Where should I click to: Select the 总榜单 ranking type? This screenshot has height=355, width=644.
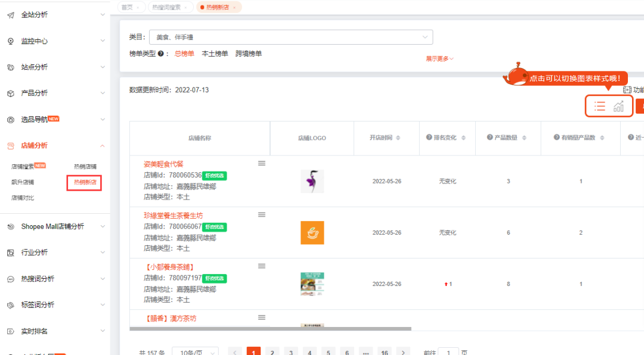[x=184, y=54]
